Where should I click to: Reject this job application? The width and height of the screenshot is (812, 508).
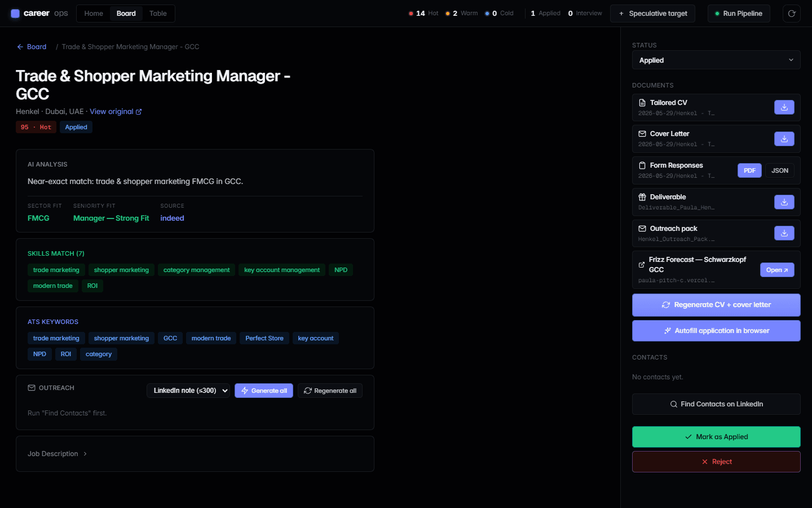[x=716, y=462]
